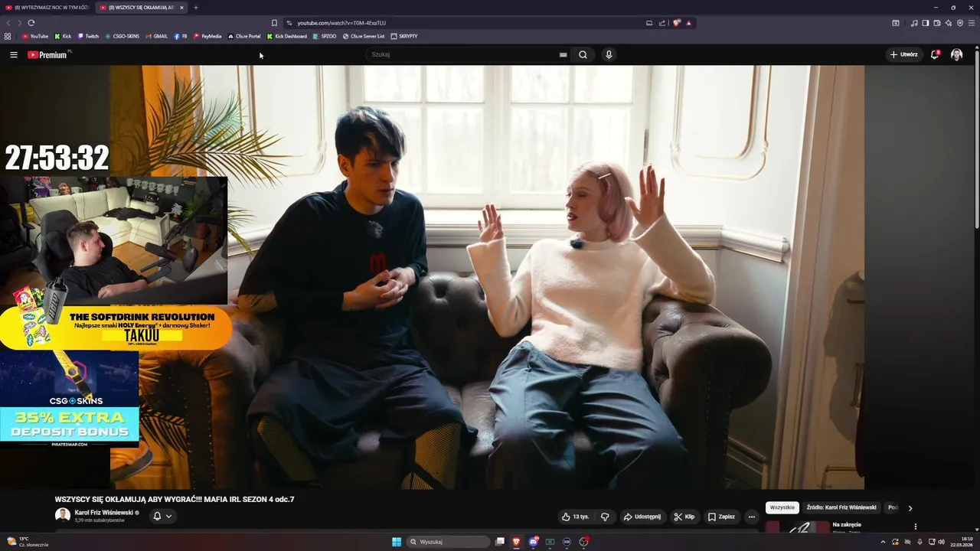Viewport: 980px width, 551px height.
Task: Open YouTube notifications bell
Action: pyautogui.click(x=935, y=54)
